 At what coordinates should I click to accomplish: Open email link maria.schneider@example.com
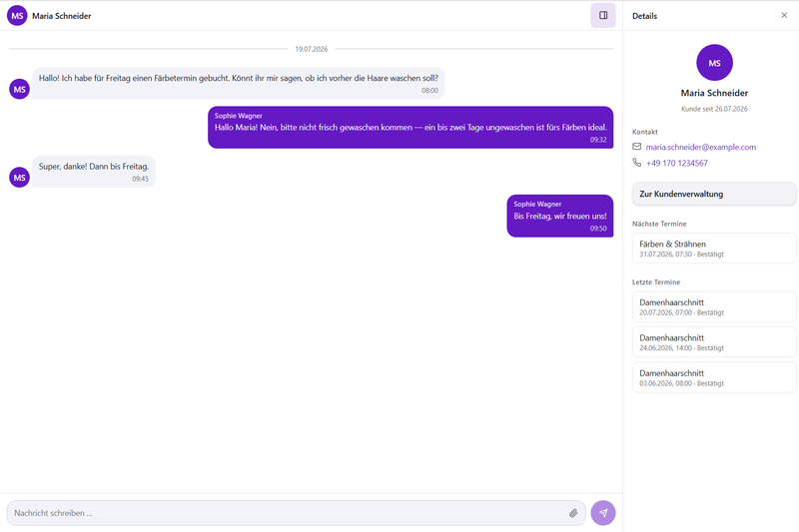click(701, 147)
